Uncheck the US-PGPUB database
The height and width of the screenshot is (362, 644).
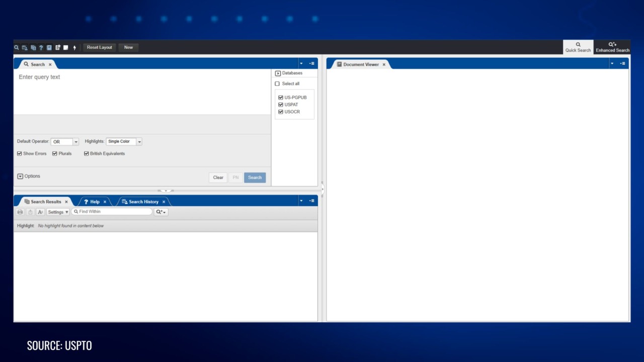[x=281, y=98]
